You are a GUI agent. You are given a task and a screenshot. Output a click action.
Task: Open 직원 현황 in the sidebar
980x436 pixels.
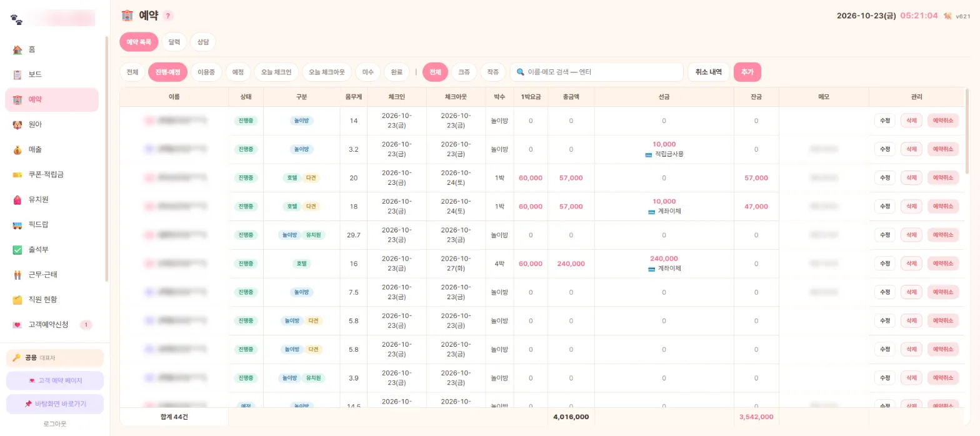pyautogui.click(x=52, y=299)
